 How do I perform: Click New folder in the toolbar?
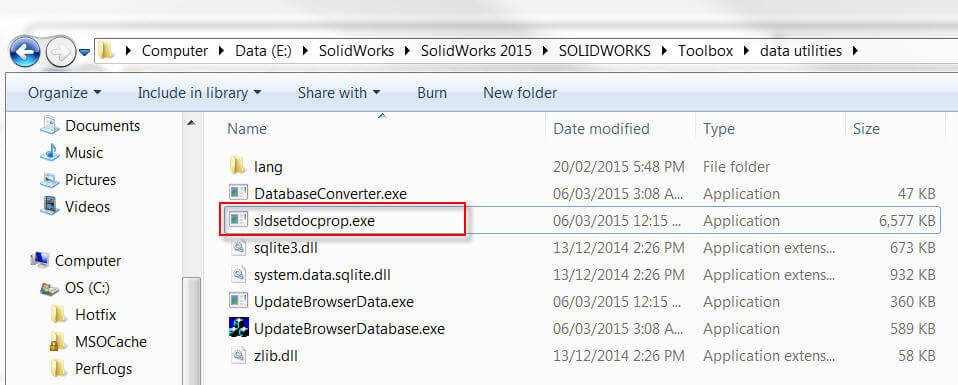[x=520, y=93]
